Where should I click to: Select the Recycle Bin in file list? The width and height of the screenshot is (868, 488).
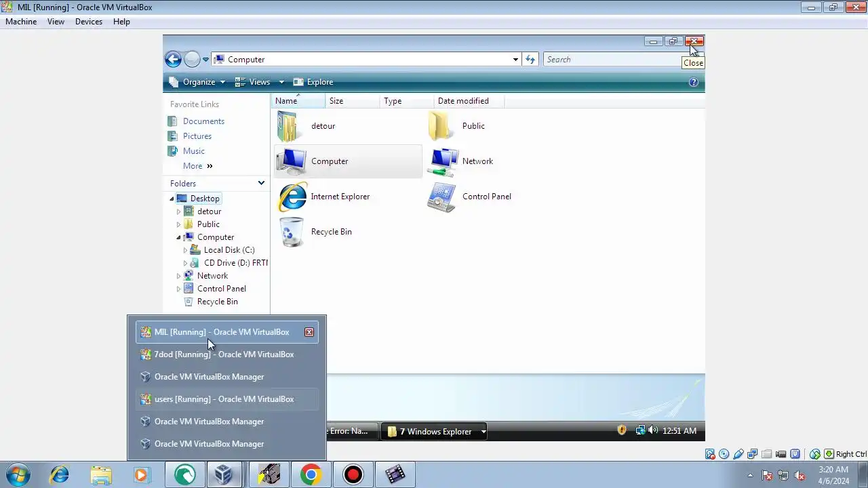click(x=315, y=232)
